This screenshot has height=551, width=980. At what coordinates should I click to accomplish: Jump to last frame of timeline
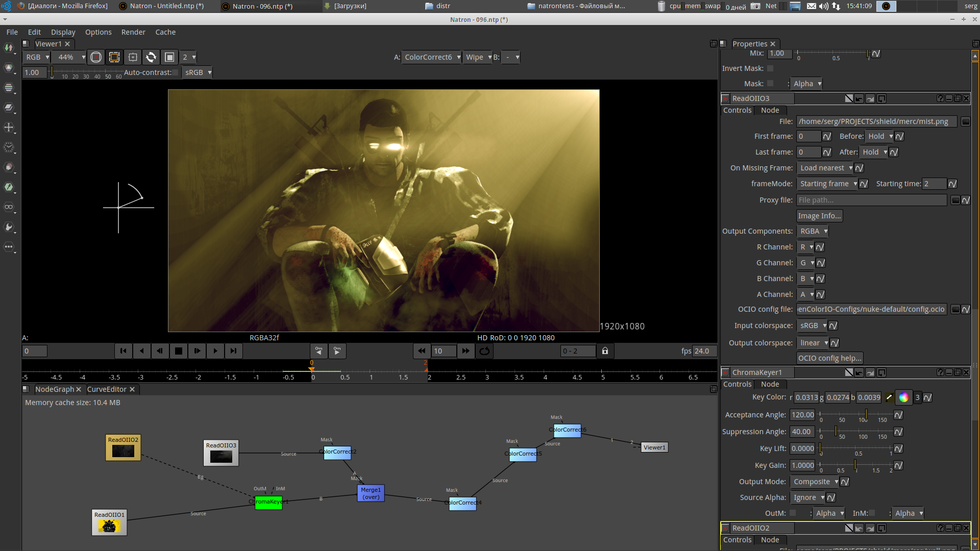pos(233,351)
